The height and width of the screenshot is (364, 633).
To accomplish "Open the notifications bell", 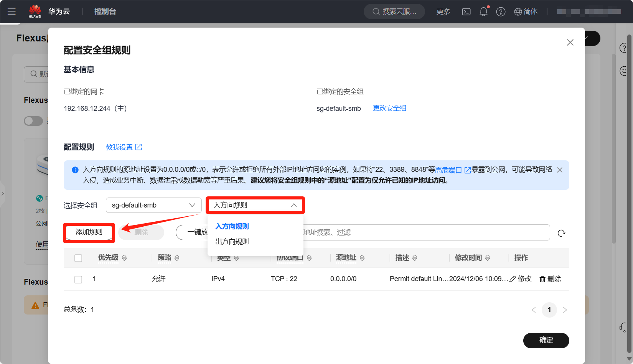I will coord(483,12).
